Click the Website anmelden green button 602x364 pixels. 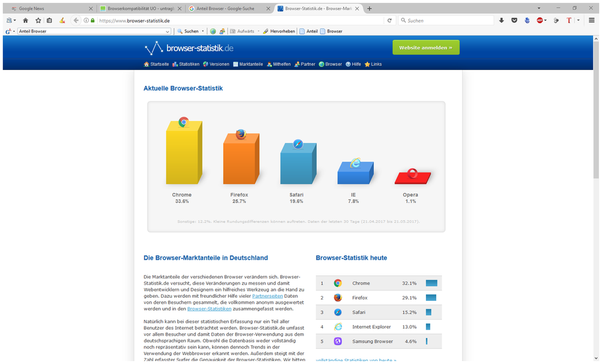426,48
